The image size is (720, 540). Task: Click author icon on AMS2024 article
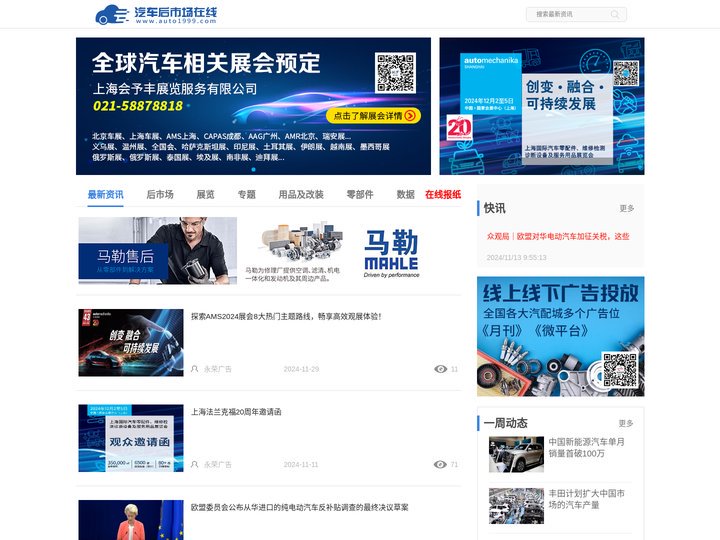click(195, 369)
